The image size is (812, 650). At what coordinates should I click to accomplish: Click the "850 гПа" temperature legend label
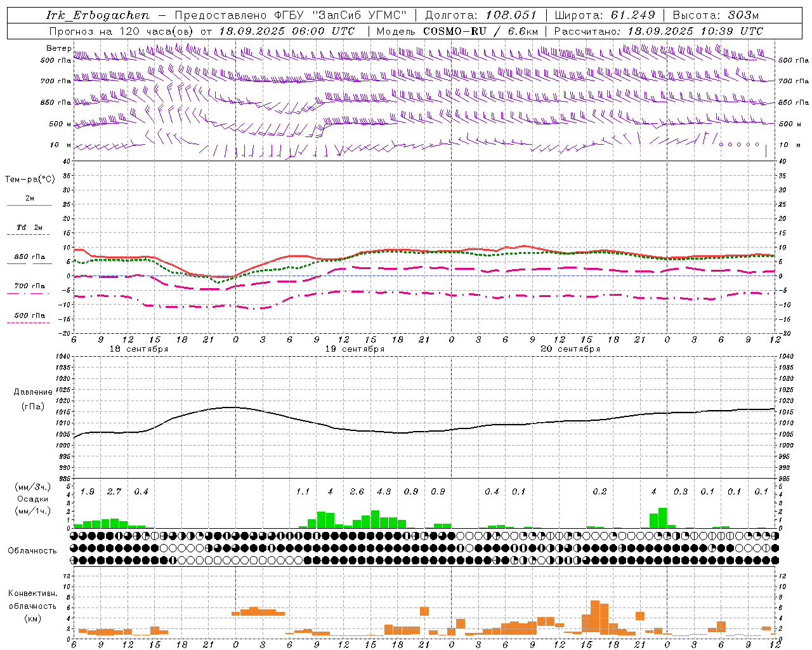click(30, 257)
